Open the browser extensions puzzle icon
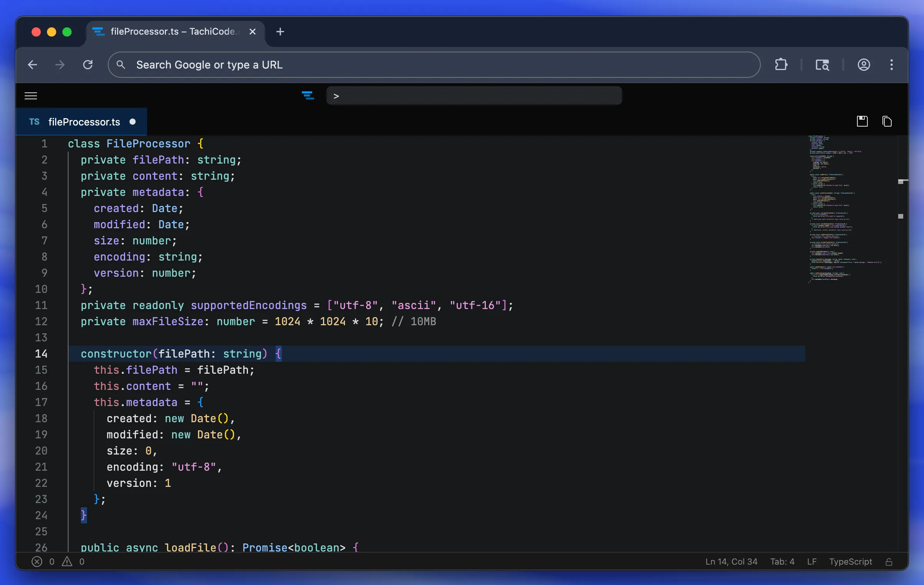Image resolution: width=924 pixels, height=585 pixels. 781,65
